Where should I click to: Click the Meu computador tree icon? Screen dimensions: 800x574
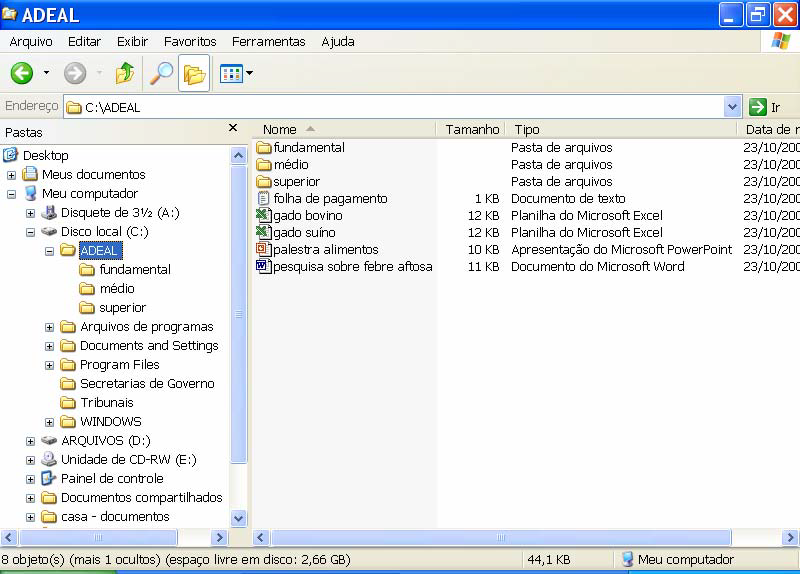pos(31,193)
